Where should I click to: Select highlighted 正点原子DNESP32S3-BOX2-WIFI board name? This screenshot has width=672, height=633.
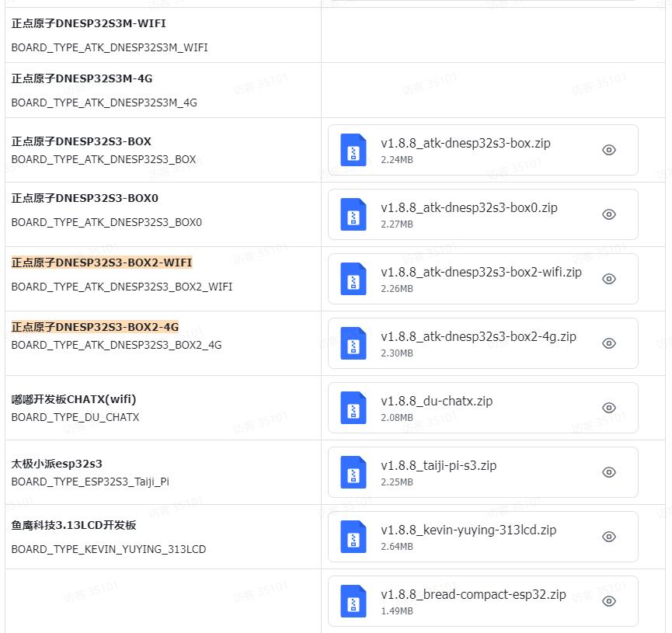[102, 263]
